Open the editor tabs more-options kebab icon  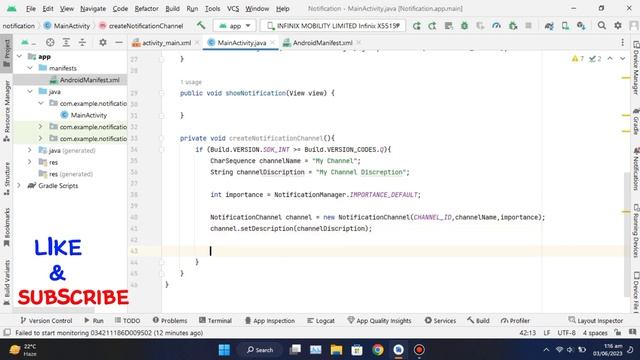[x=622, y=42]
